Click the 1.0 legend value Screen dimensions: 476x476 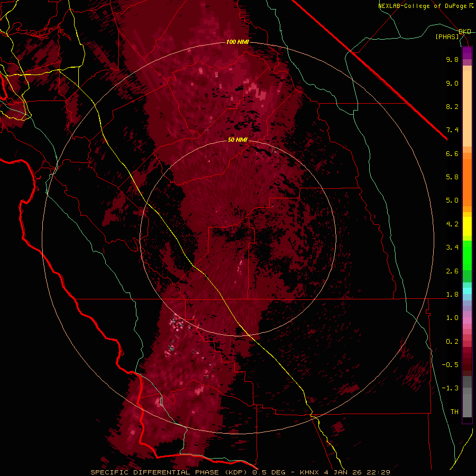(452, 318)
